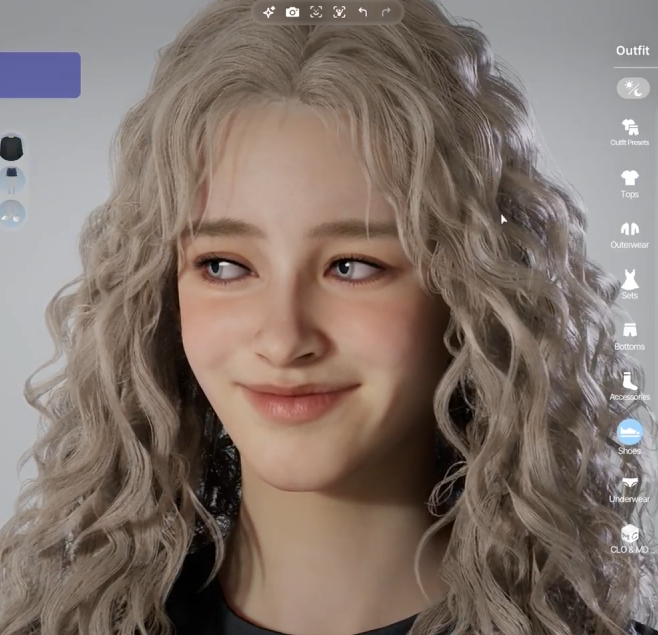Image resolution: width=658 pixels, height=635 pixels.
Task: Redo the last undone change
Action: (386, 12)
